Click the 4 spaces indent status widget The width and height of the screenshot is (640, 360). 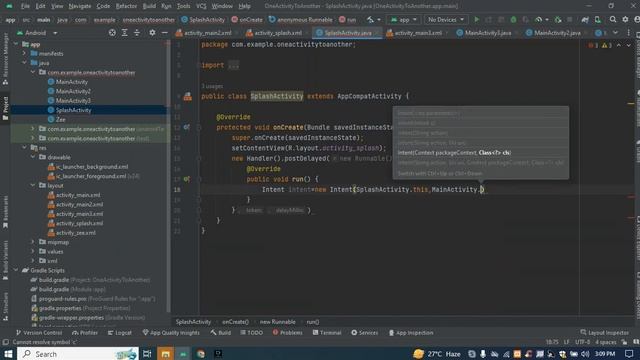[x=606, y=342]
